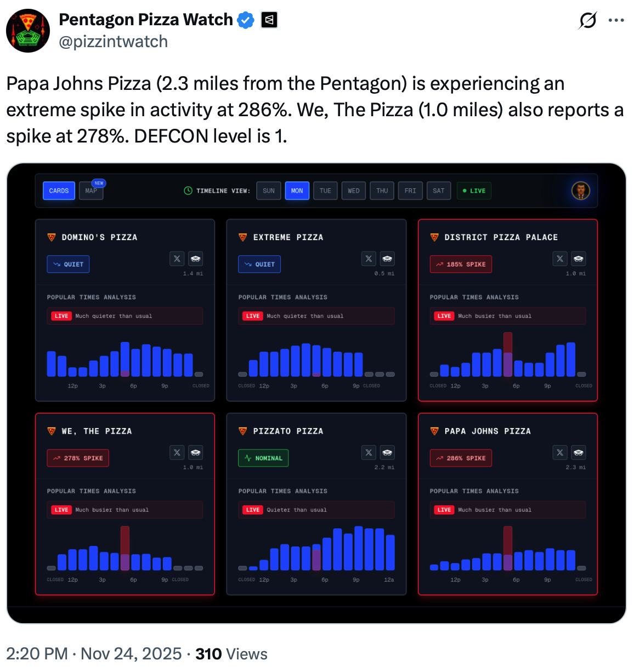Click the 278% SPIKE badge
634x672 pixels.
click(78, 458)
